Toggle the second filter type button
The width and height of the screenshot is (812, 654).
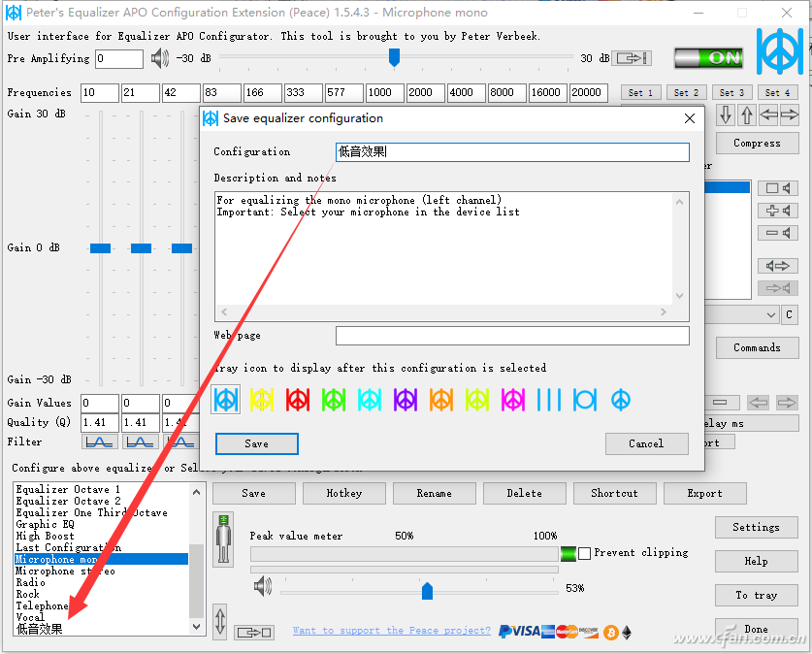(140, 441)
